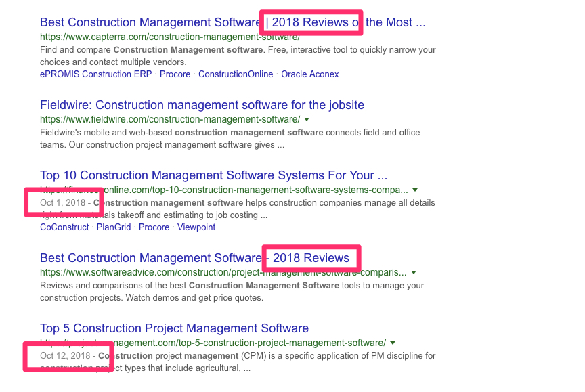Expand the dropdown arrow beside project-management.com URL
This screenshot has width=585, height=392.
393,343
